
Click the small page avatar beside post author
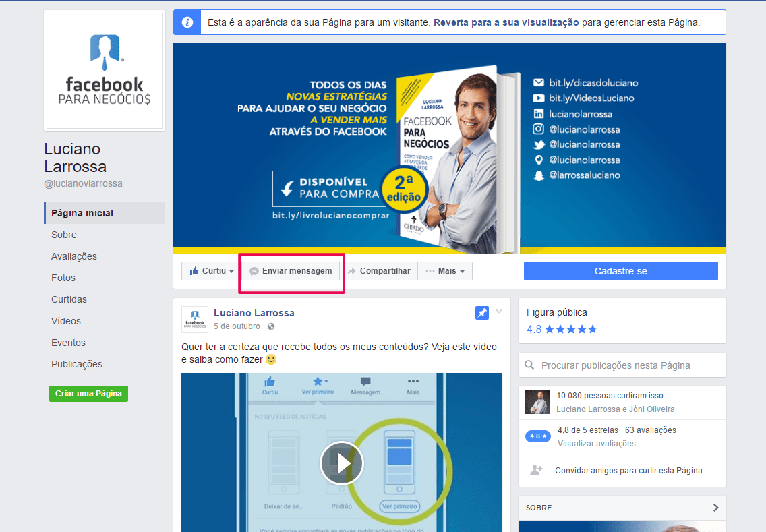tap(194, 320)
